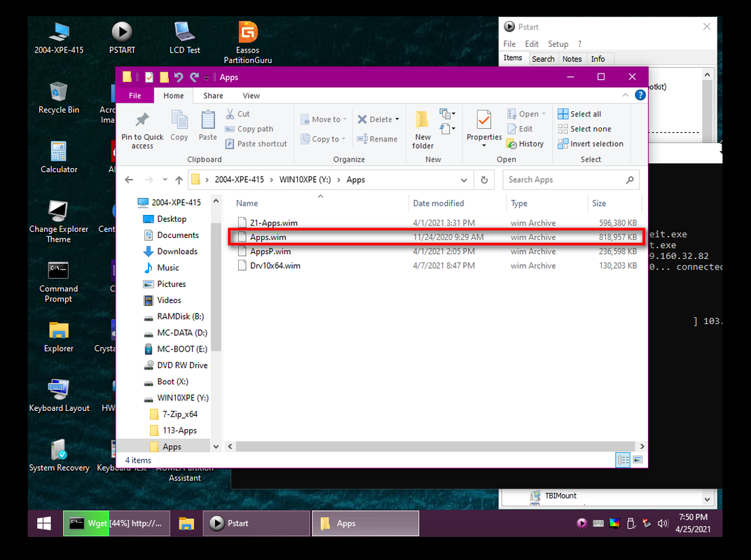751x560 pixels.
Task: Click the Explorer help question mark icon
Action: [x=640, y=95]
